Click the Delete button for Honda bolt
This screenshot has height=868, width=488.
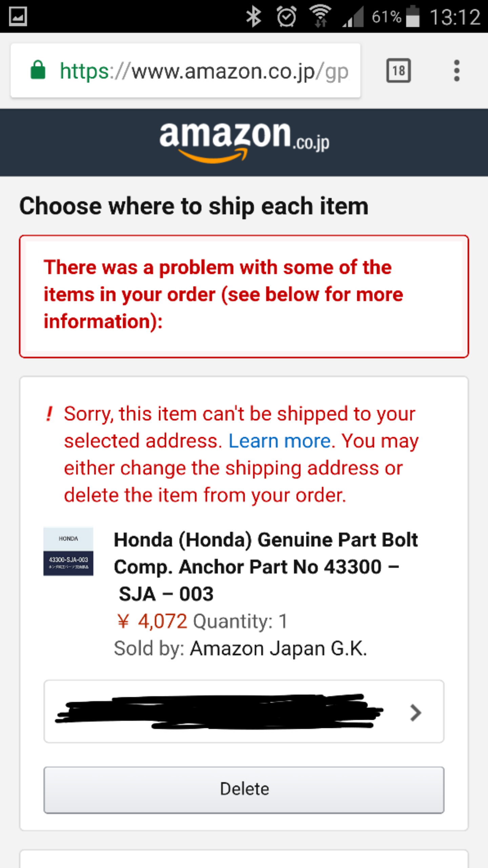[x=244, y=790]
